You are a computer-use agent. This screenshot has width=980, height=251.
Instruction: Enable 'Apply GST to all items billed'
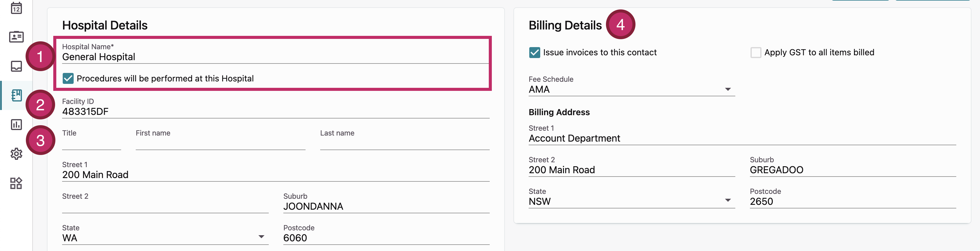755,52
